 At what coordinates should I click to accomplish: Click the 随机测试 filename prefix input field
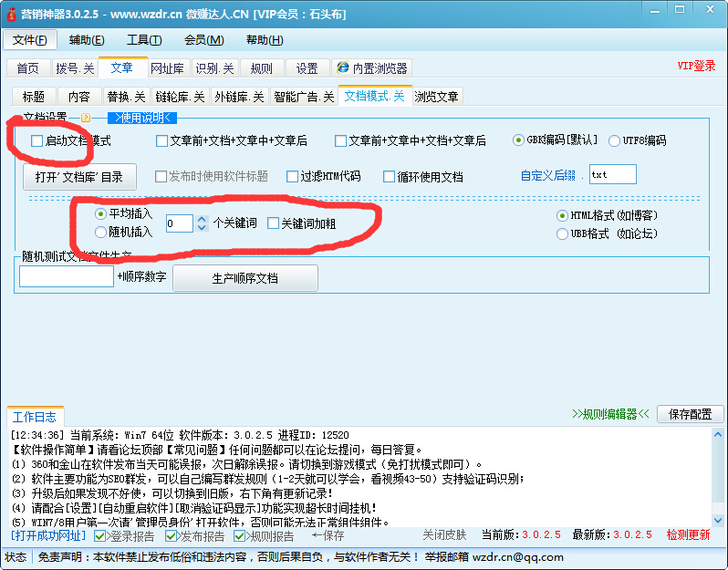(x=67, y=276)
